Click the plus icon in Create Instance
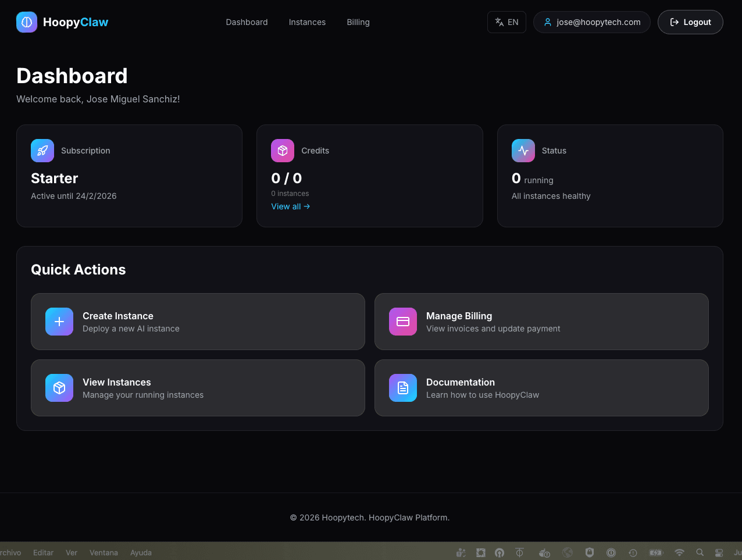The image size is (742, 560). point(59,321)
